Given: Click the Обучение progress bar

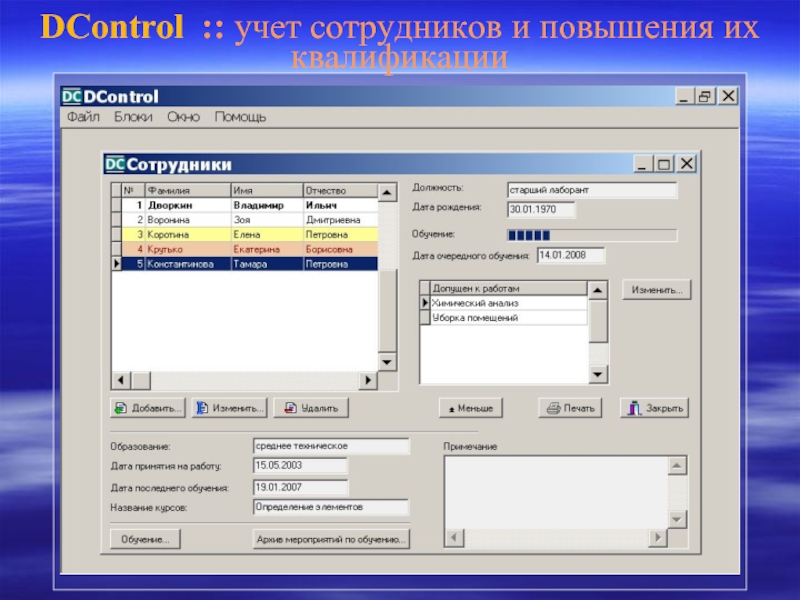Looking at the screenshot, I should coord(592,235).
